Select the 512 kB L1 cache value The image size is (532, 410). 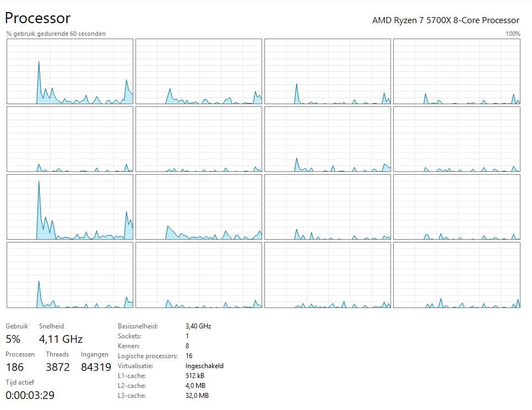tap(195, 376)
